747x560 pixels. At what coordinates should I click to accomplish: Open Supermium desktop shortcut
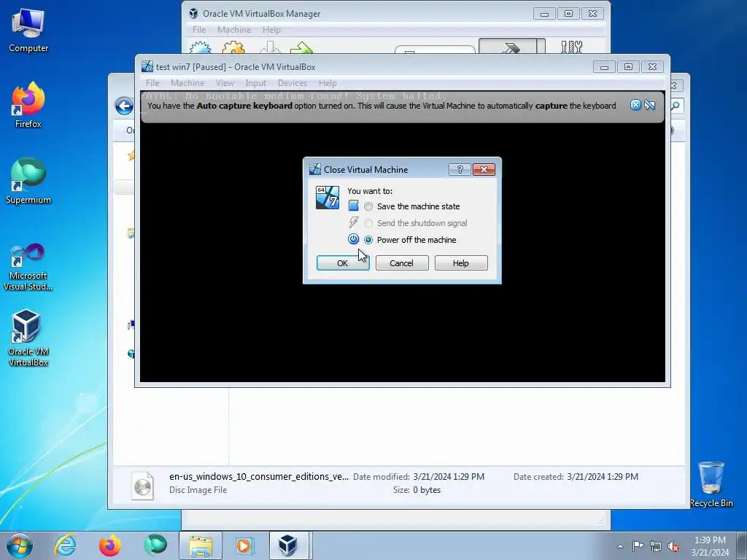tap(28, 181)
